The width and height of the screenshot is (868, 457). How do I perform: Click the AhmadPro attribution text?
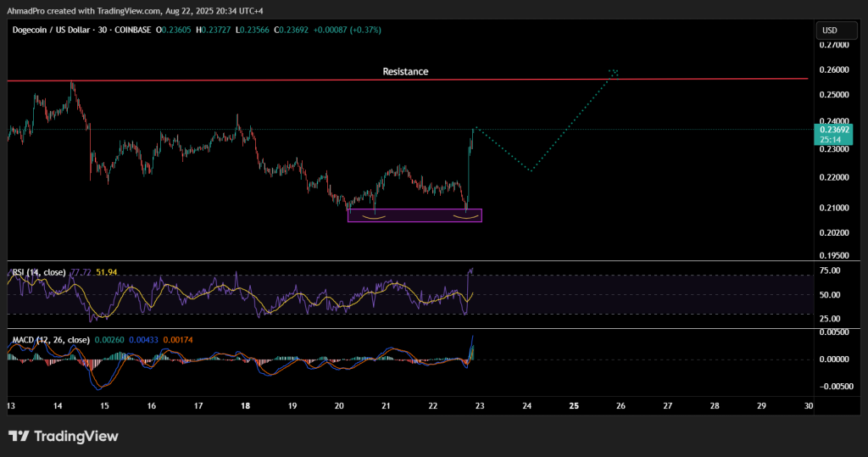[x=26, y=6]
